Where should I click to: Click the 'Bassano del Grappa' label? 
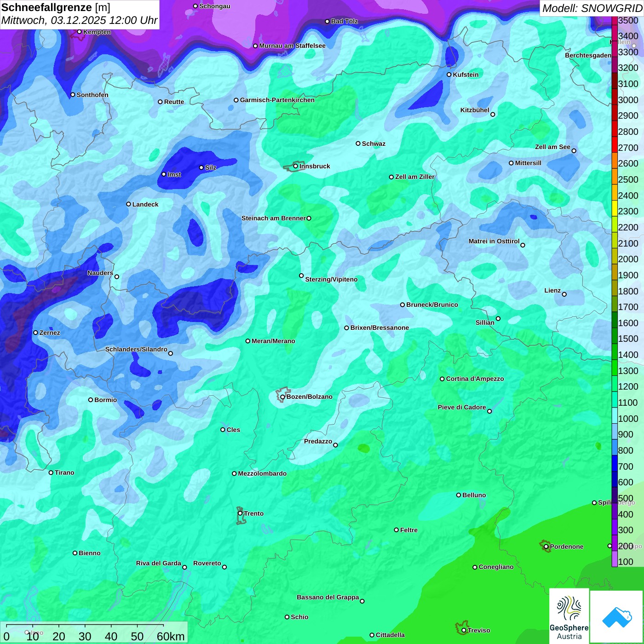coord(328,597)
